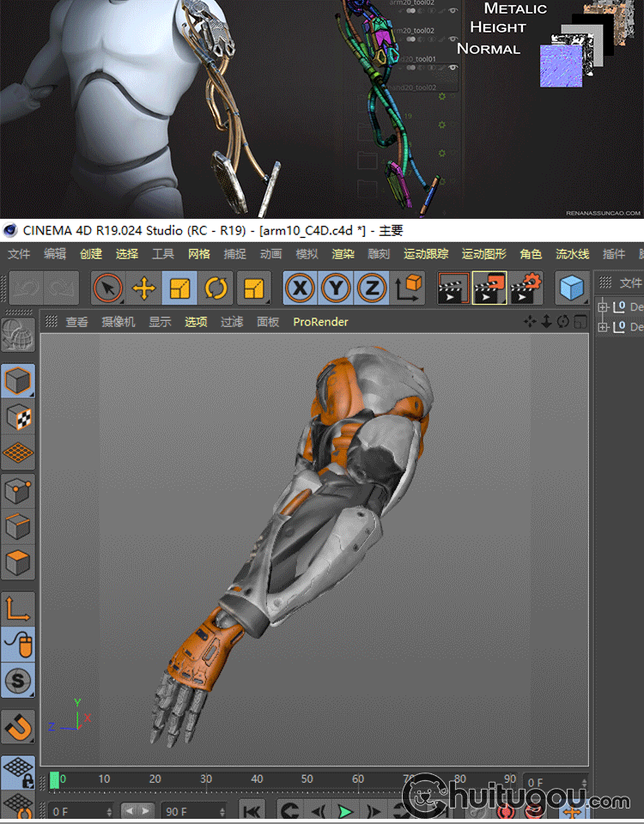This screenshot has width=644, height=824.
Task: Toggle X axis lock
Action: coord(300,288)
